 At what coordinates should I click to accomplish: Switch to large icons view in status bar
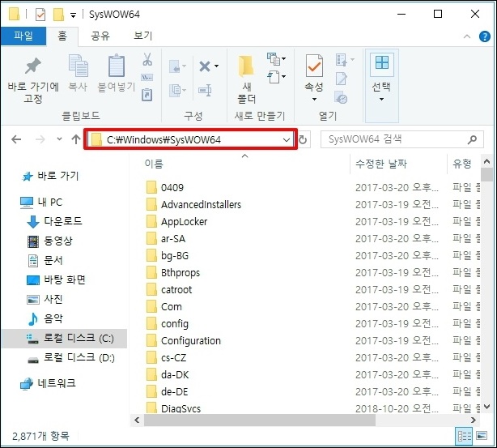(482, 436)
